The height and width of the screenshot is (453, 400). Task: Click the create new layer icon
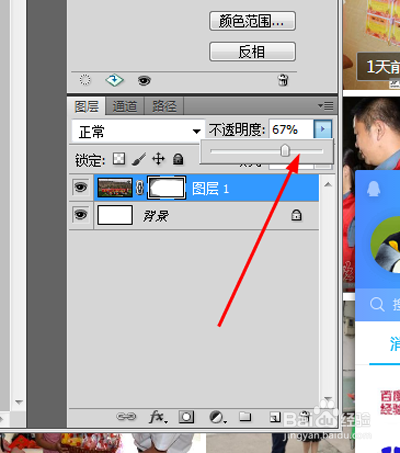(275, 417)
